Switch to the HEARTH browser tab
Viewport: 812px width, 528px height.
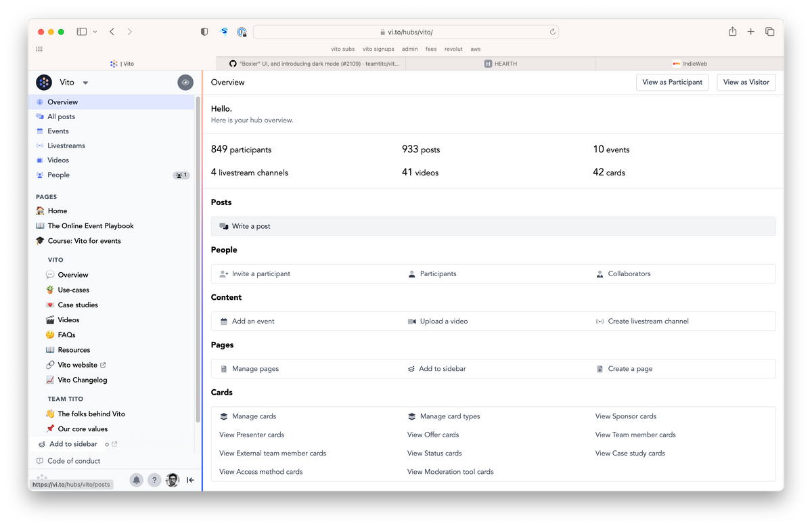click(x=501, y=64)
